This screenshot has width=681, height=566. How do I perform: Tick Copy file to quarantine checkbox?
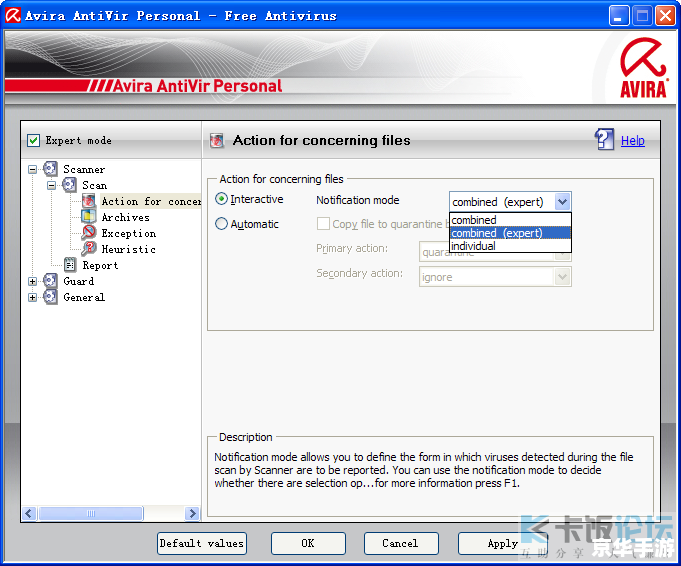[x=323, y=224]
